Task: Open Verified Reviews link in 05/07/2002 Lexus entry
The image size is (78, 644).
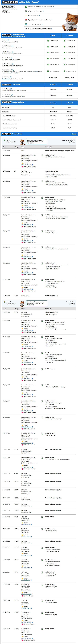Action: 26,165
